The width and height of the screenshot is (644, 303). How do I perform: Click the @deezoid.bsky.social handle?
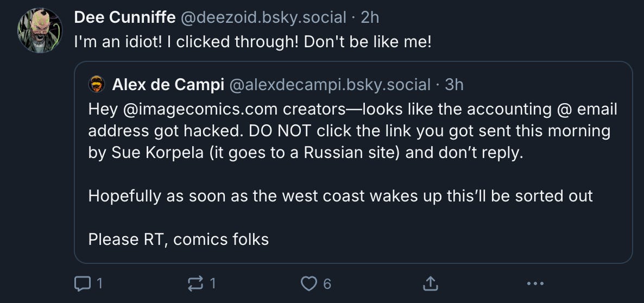coord(263,17)
